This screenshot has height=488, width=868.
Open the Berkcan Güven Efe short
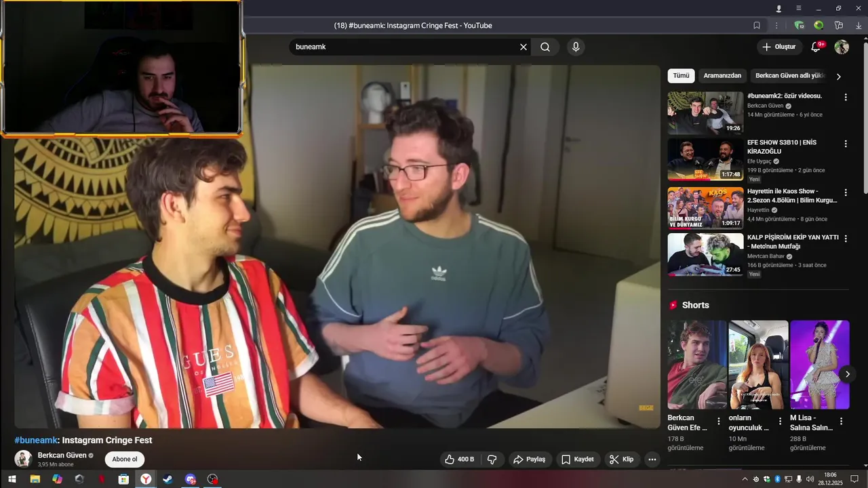tap(697, 365)
